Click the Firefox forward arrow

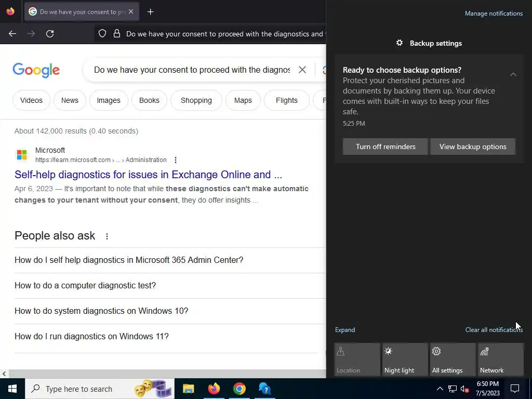(x=31, y=34)
